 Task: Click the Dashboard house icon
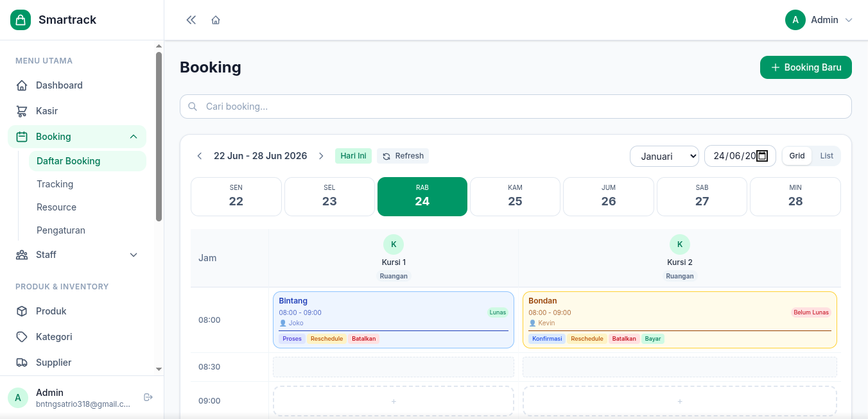coord(22,85)
